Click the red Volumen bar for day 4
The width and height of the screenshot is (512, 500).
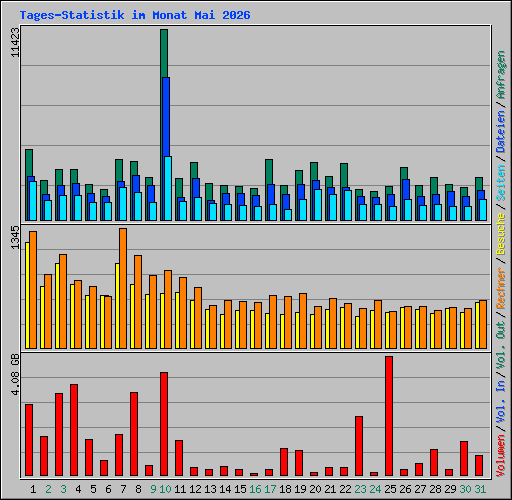tap(74, 430)
